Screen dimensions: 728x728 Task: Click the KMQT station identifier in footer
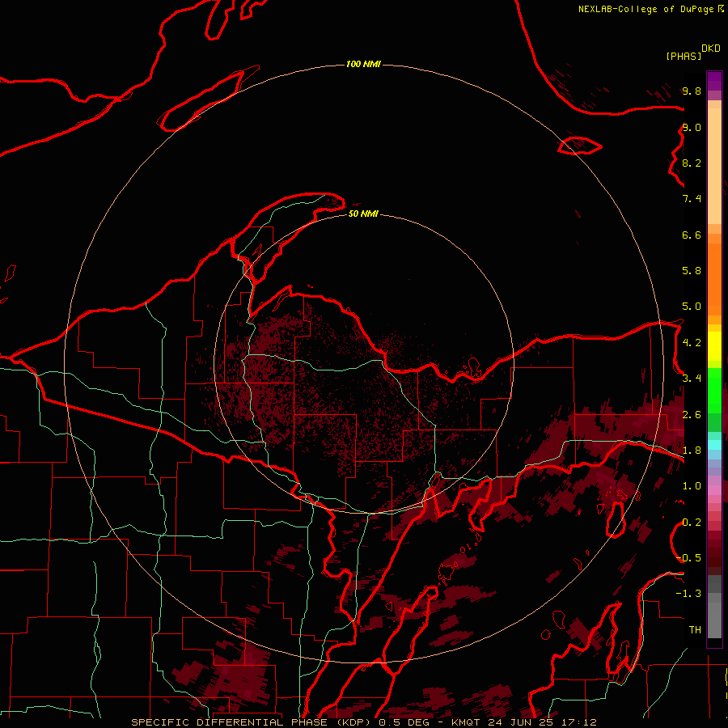[x=465, y=722]
